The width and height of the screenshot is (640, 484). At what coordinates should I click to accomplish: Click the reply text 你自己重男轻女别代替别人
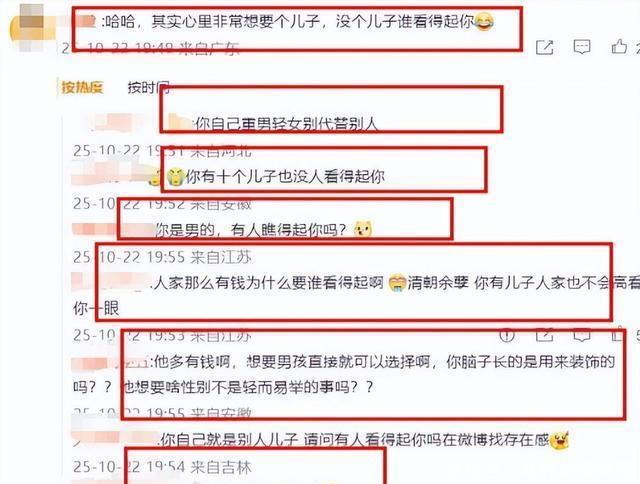(x=287, y=124)
